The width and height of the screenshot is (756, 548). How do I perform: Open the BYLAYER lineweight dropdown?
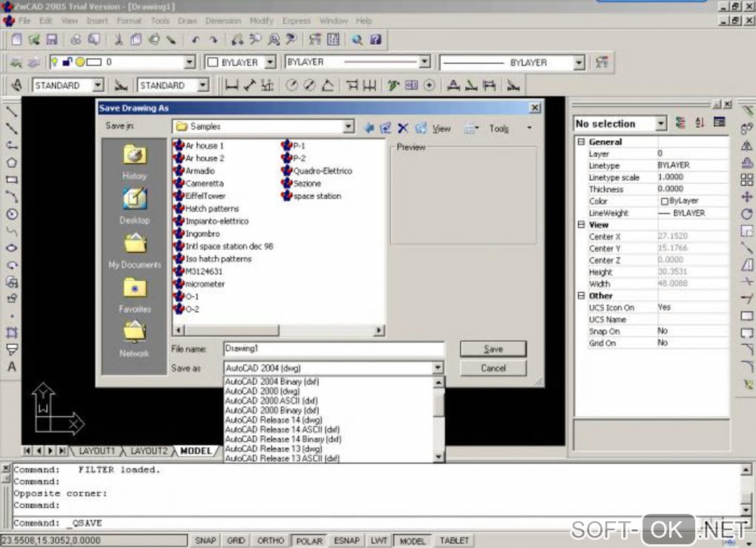click(579, 63)
